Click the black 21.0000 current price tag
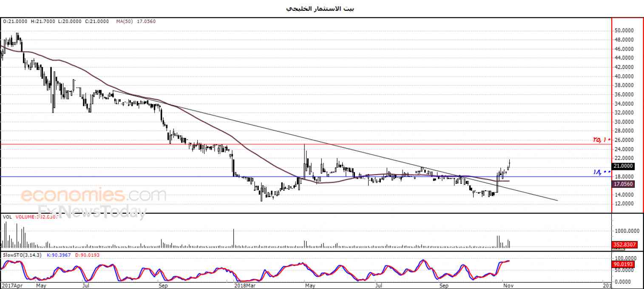This screenshot has height=289, width=644. [623, 166]
